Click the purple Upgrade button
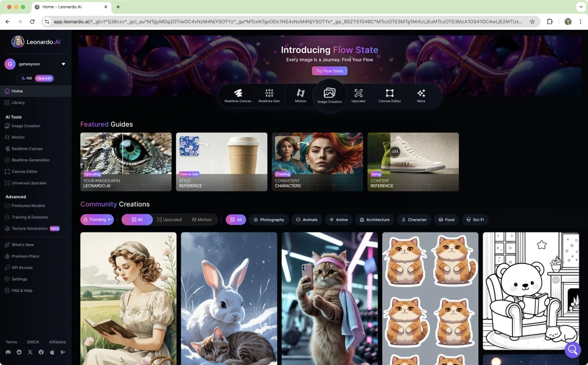This screenshot has width=588, height=365. [x=44, y=78]
